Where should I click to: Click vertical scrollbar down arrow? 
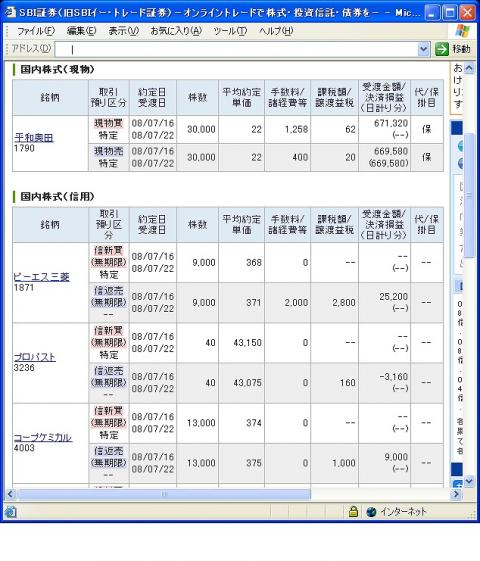(x=469, y=482)
